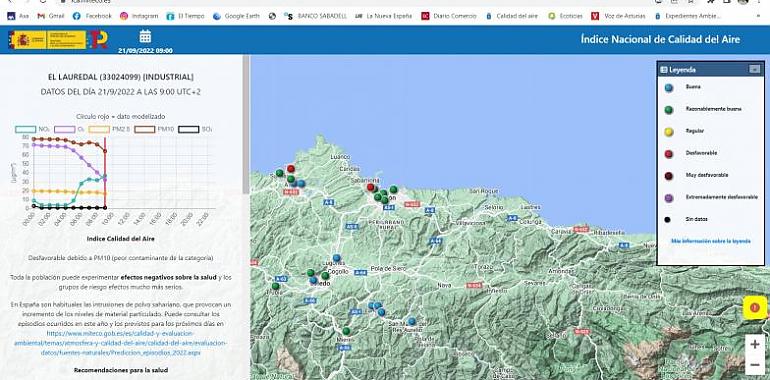The image size is (770, 380).
Task: Open the BANCO SABADELL bookmark
Action: point(315,16)
